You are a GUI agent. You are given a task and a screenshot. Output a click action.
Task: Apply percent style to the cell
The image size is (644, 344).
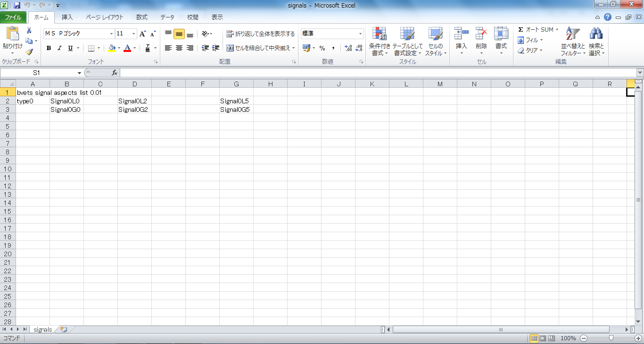(x=322, y=48)
